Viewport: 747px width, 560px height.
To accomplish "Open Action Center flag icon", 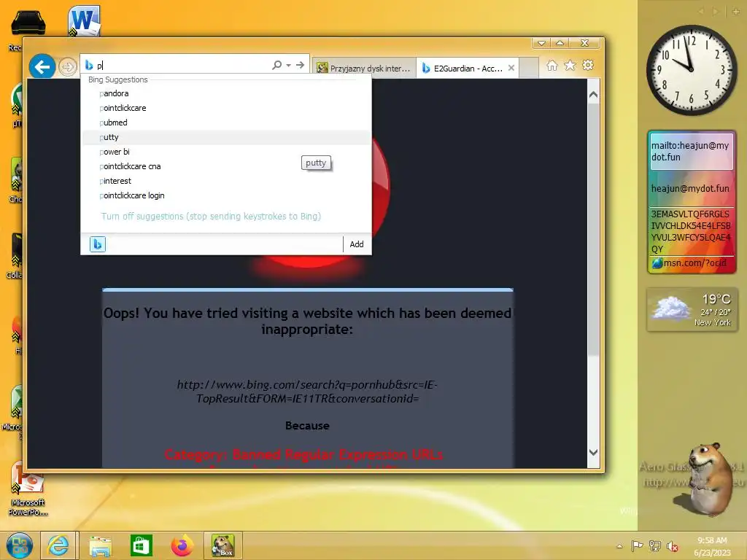I will (637, 545).
